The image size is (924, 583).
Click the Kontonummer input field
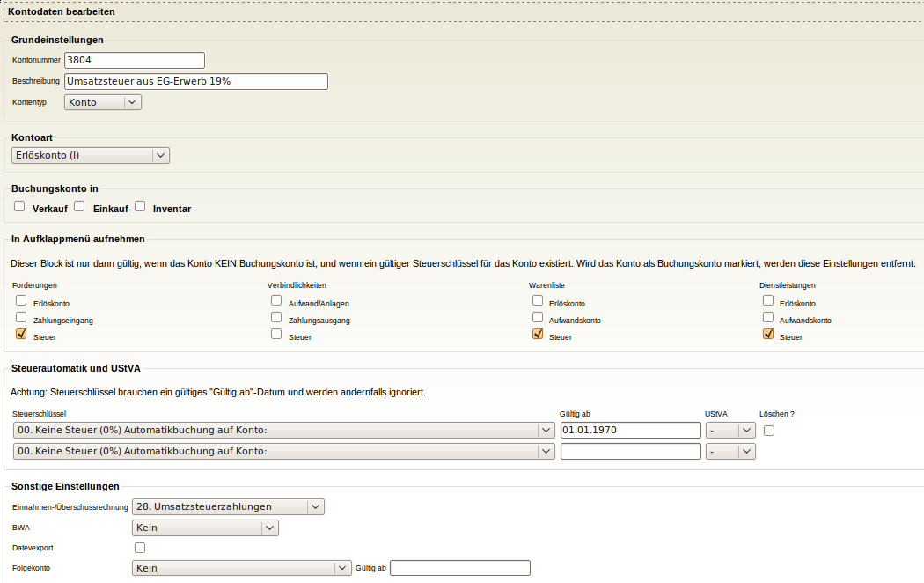coord(135,60)
